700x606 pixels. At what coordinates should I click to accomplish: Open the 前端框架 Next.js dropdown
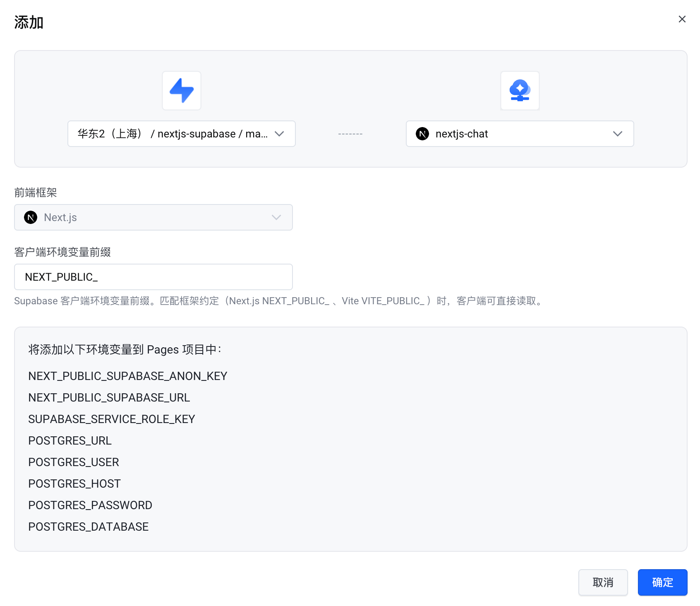point(153,217)
